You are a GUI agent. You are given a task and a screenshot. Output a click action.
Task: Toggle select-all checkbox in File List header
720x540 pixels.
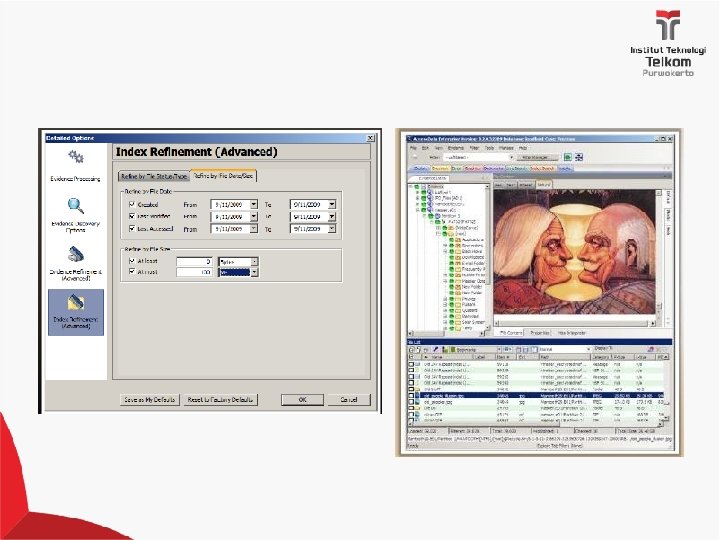(x=411, y=357)
